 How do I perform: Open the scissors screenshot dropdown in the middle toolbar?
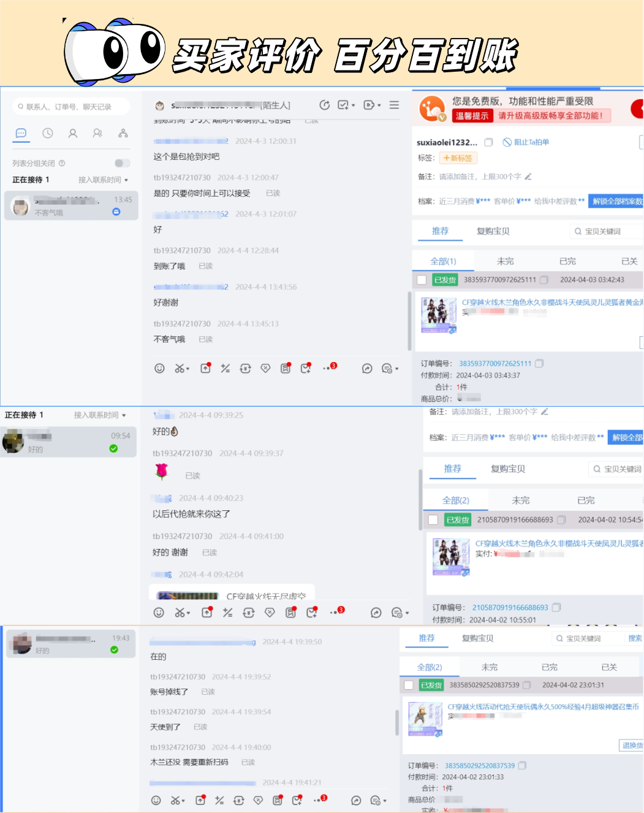(x=183, y=613)
